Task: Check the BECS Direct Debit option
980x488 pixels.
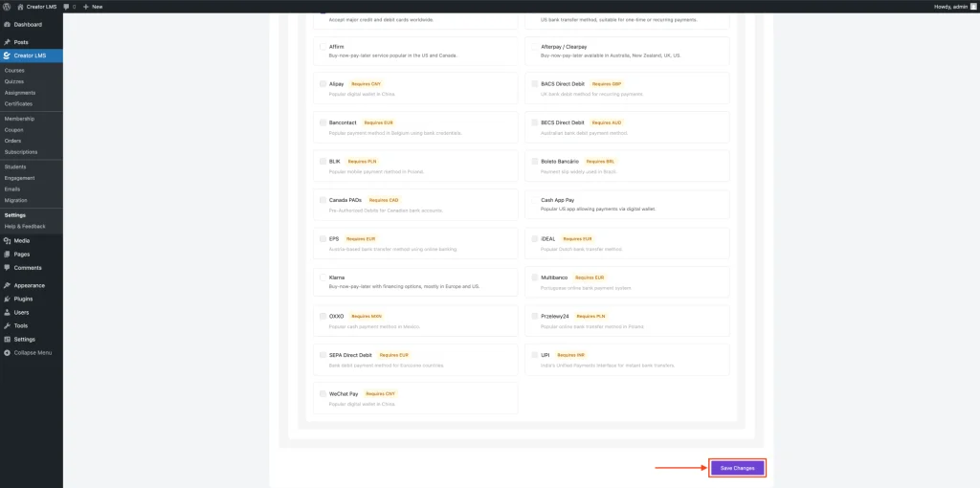Action: point(534,122)
